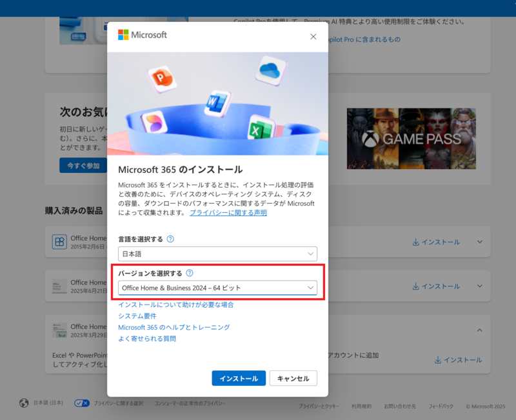
Task: Collapse the 2025年3月29日 Office Home product row
Action: click(480, 330)
